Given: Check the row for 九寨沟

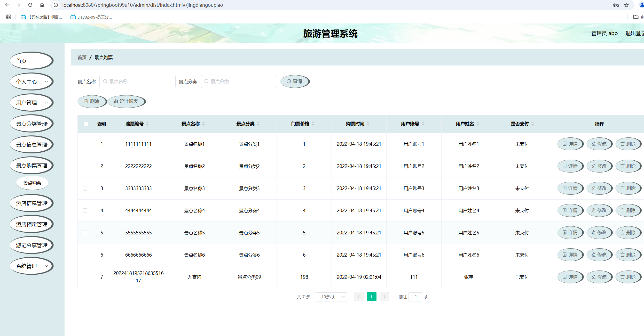Looking at the screenshot, I should [85, 277].
